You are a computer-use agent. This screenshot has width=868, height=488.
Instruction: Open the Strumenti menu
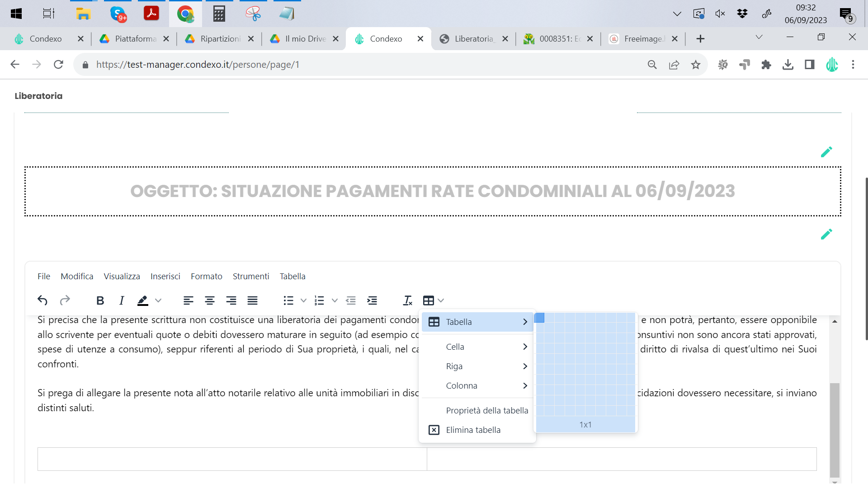pos(251,276)
